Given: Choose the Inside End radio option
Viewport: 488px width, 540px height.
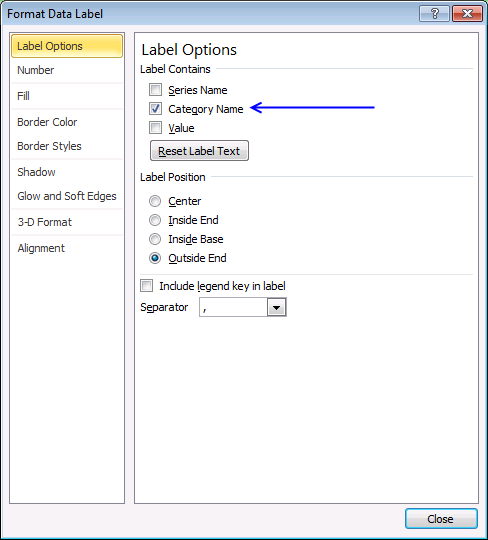Looking at the screenshot, I should tap(155, 220).
